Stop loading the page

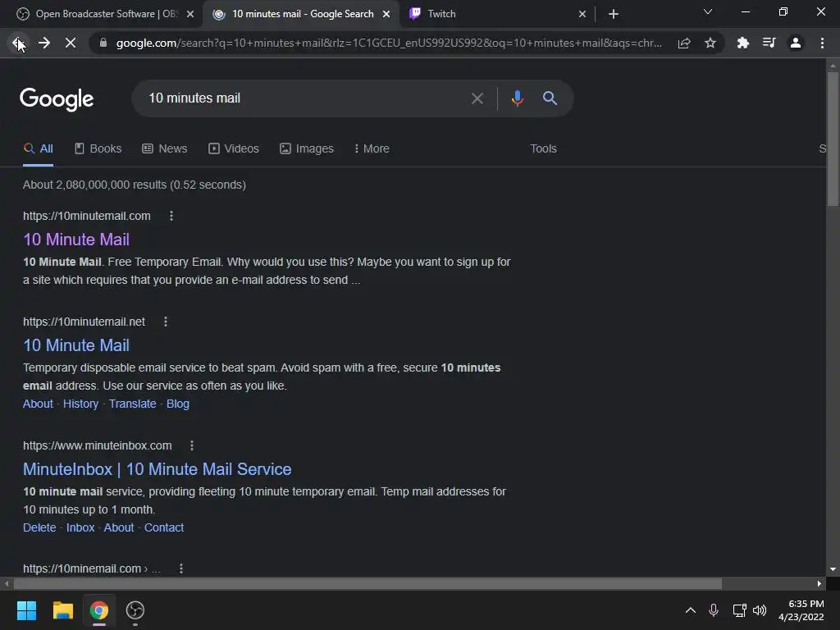[71, 43]
